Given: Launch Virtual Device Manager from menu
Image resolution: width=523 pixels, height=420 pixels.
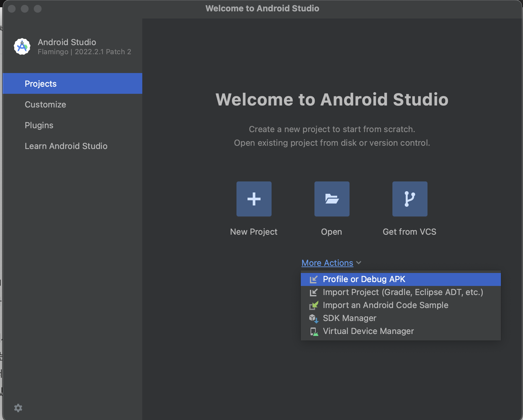Looking at the screenshot, I should coord(401,331).
